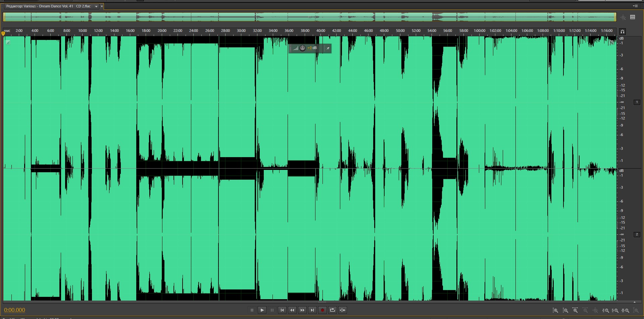Select the Dream Dance Vol. 41 editor tab
644x319 pixels.
tap(48, 6)
